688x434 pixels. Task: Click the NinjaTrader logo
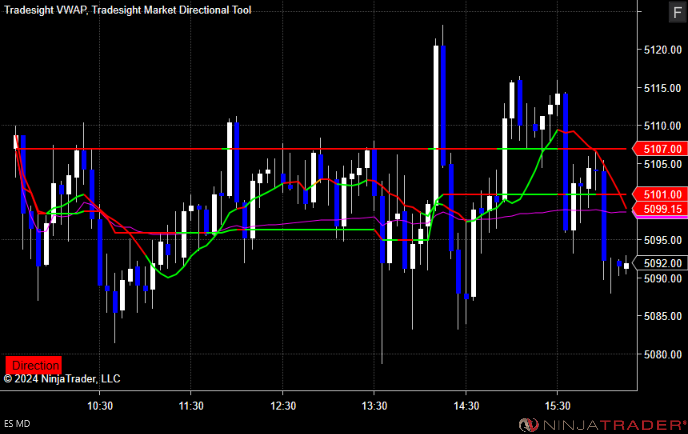click(x=602, y=424)
